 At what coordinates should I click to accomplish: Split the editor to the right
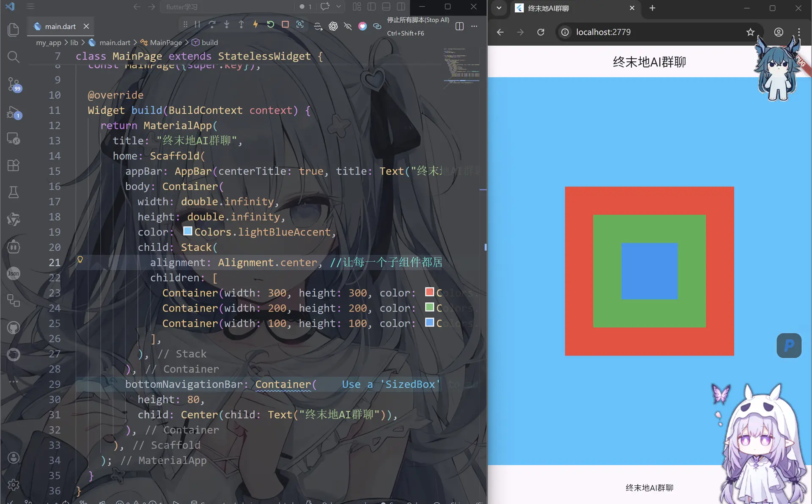(x=460, y=26)
